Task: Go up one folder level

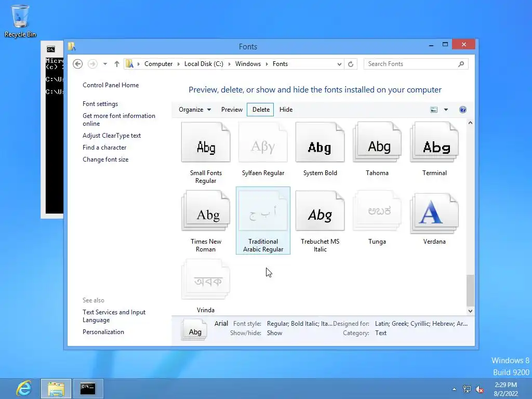Action: (117, 64)
